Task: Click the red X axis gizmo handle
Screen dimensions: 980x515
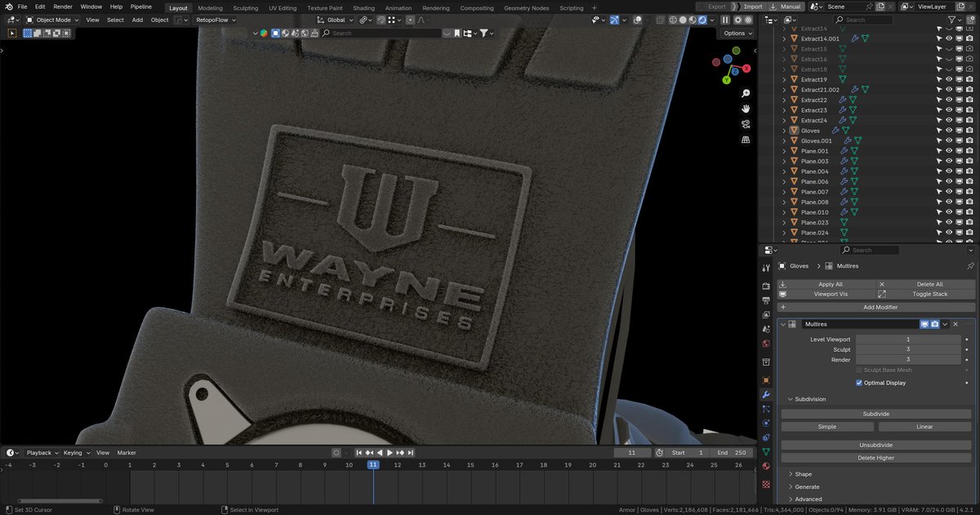Action: (x=746, y=69)
